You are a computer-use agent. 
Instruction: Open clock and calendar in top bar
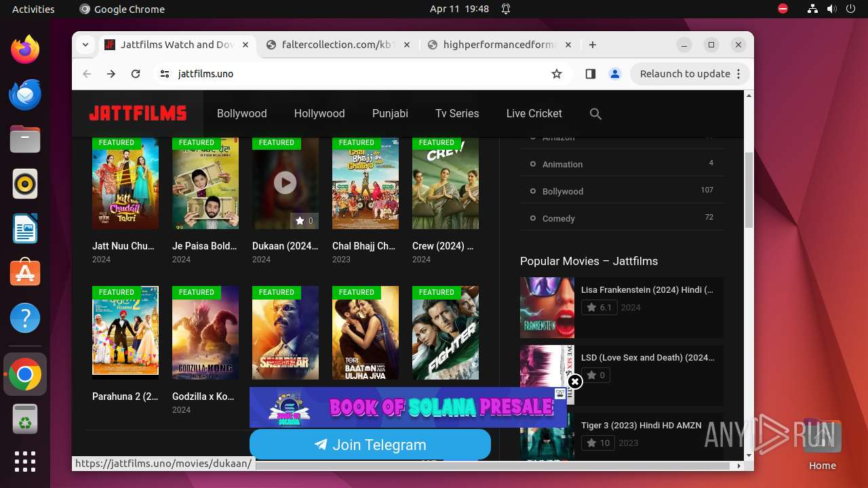[459, 9]
